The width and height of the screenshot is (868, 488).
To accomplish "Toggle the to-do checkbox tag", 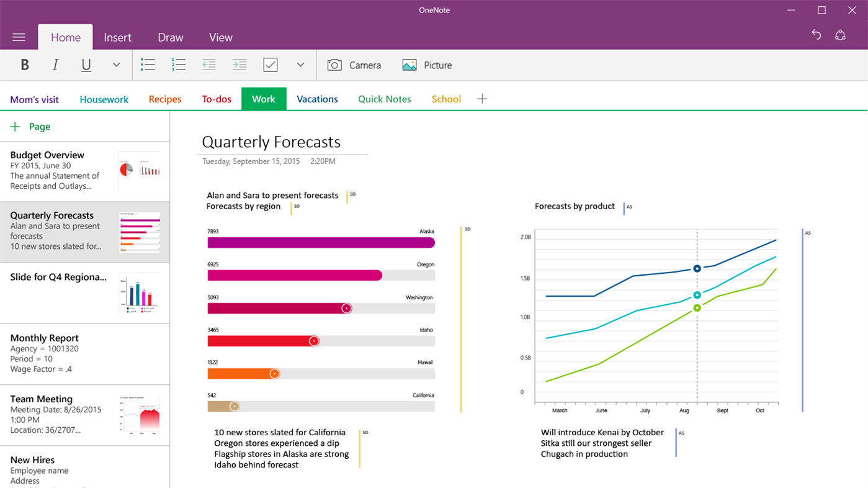I will coord(271,65).
